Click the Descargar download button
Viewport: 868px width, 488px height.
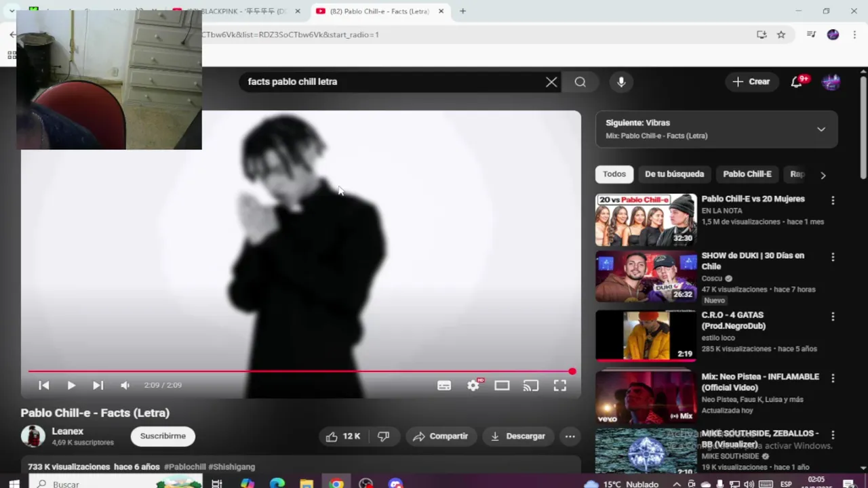coord(518,436)
